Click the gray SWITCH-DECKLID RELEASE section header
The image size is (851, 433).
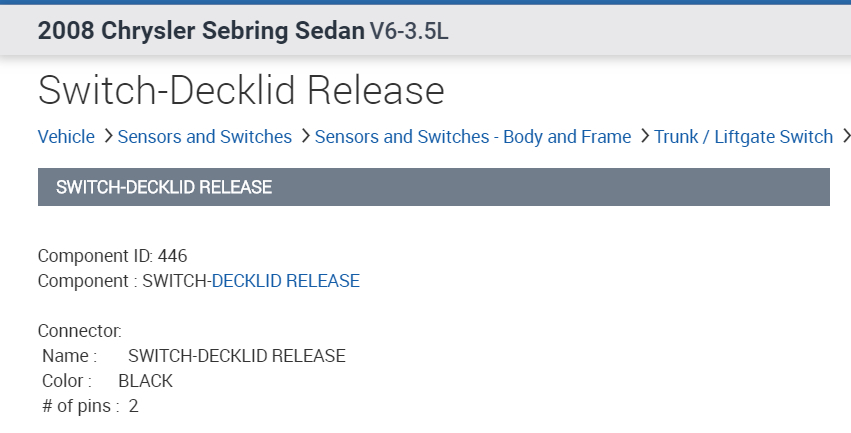(433, 187)
